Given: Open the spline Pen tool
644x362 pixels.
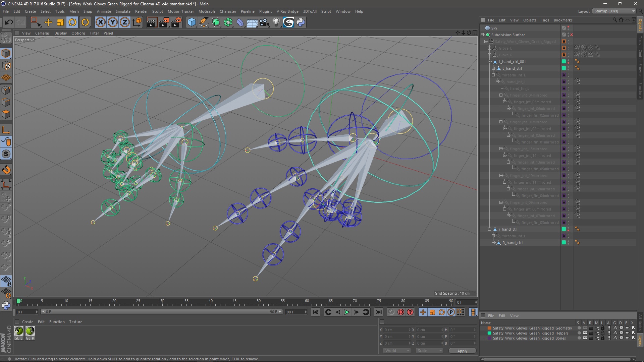Looking at the screenshot, I should click(x=204, y=22).
